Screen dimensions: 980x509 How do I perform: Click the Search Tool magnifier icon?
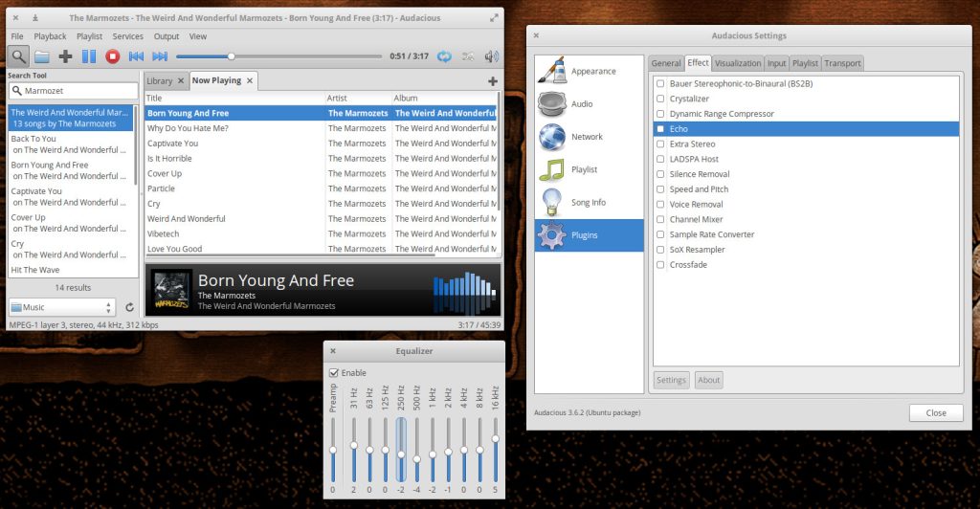point(19,56)
